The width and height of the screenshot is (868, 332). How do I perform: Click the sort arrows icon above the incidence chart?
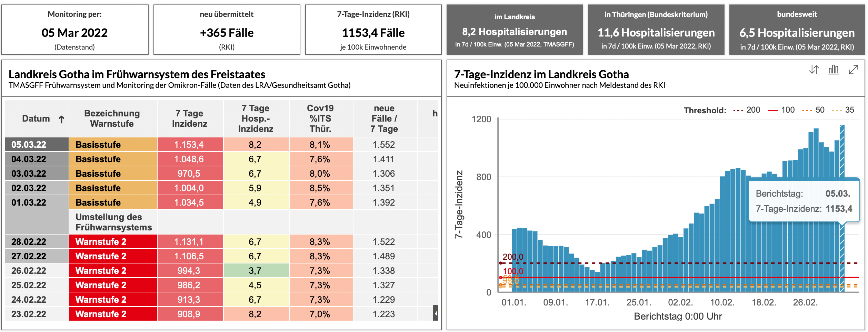pos(814,70)
